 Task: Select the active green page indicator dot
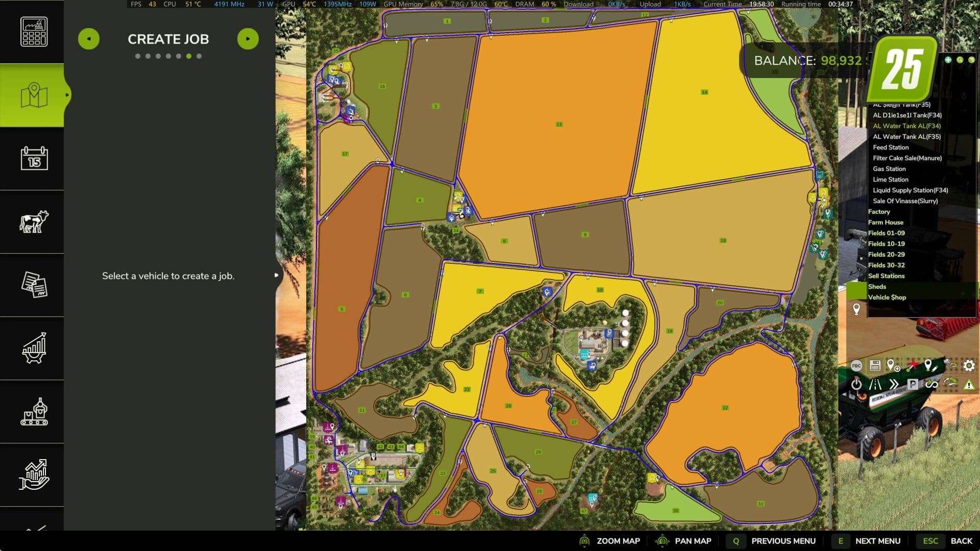189,56
